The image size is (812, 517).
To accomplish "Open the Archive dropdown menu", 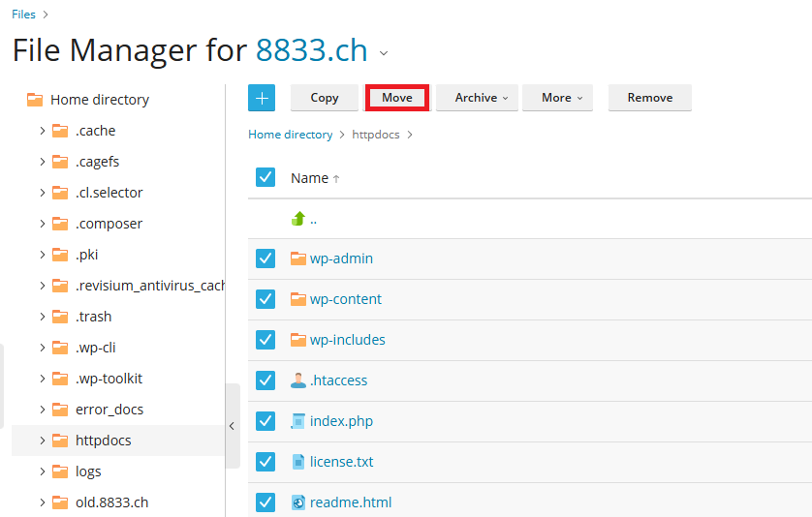I will [x=476, y=98].
